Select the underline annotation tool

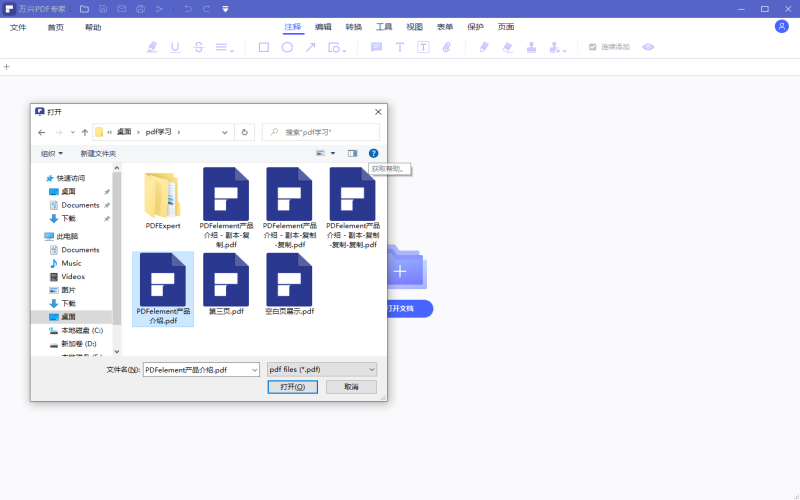point(176,47)
